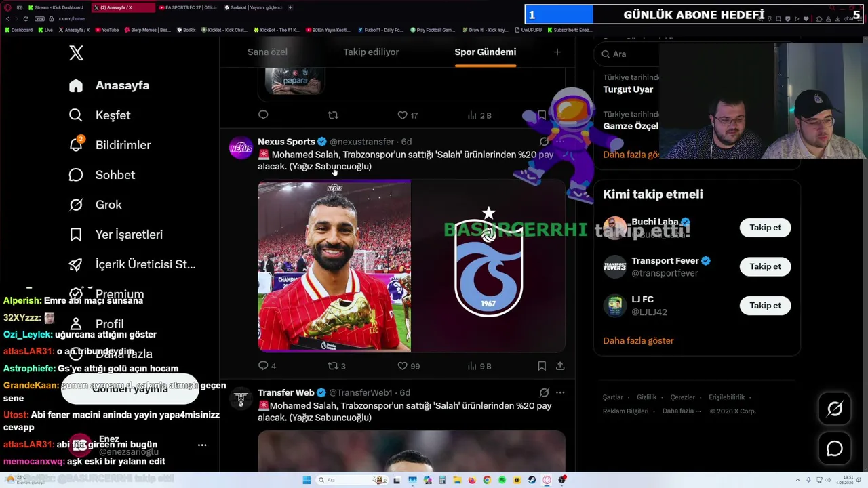
Task: Open more options on Transfer Web post
Action: 560,392
